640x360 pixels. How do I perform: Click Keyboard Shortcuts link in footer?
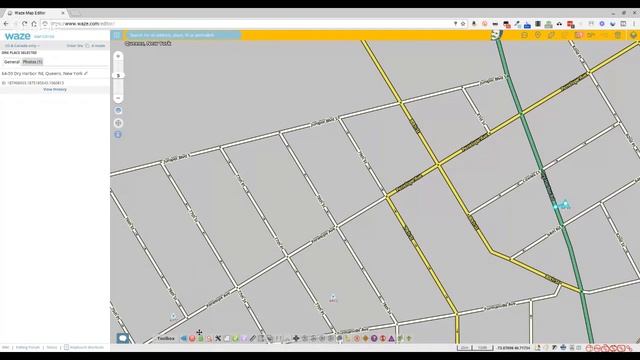coord(84,347)
